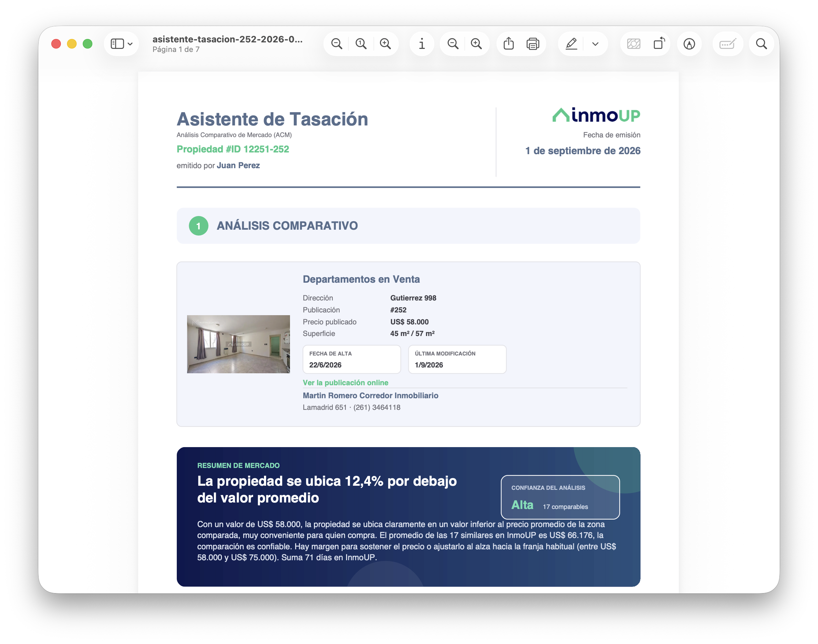
Task: Click the publication number '#252'
Action: (x=398, y=310)
